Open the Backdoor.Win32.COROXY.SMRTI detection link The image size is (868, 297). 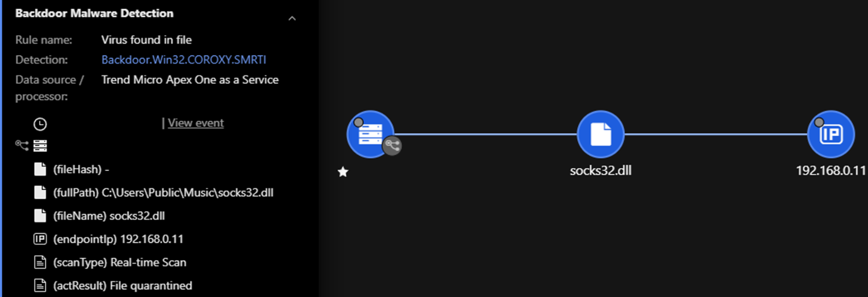pos(183,60)
